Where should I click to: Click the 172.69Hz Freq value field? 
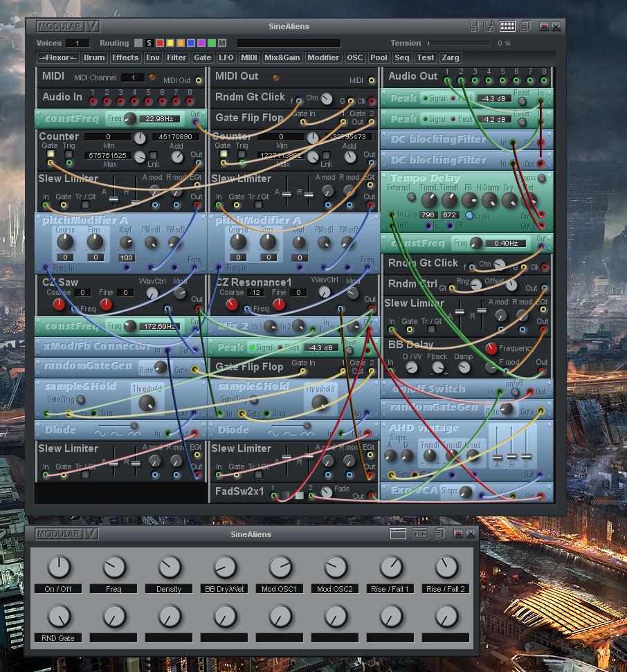[159, 326]
